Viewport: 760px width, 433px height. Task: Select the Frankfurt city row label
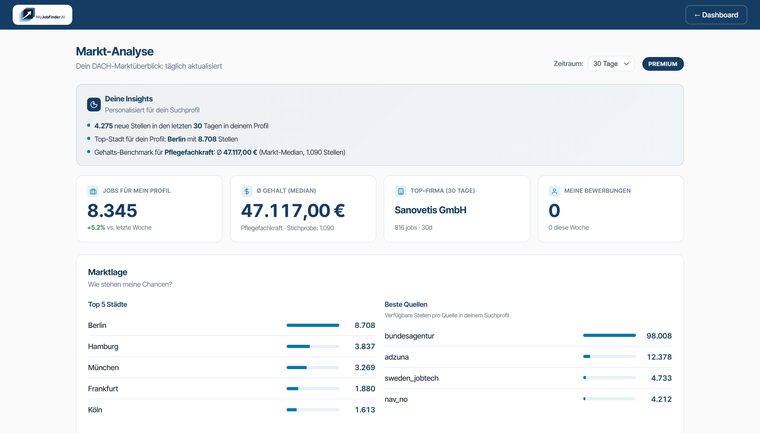click(x=103, y=388)
